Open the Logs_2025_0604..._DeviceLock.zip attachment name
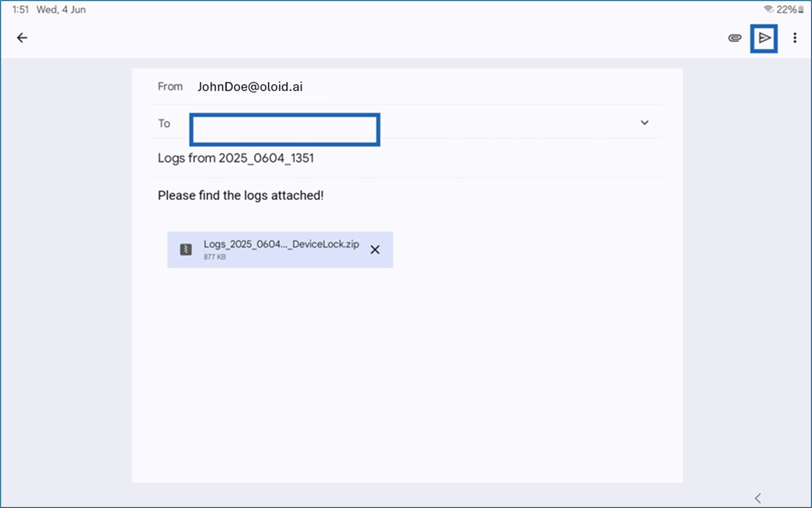The height and width of the screenshot is (508, 812). 281,244
